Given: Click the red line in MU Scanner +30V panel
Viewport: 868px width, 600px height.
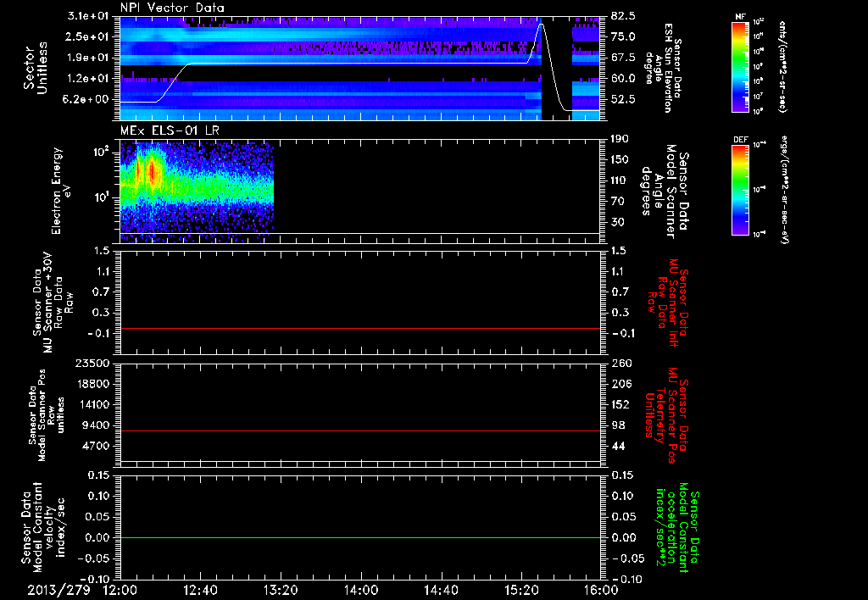Looking at the screenshot, I should coord(359,328).
